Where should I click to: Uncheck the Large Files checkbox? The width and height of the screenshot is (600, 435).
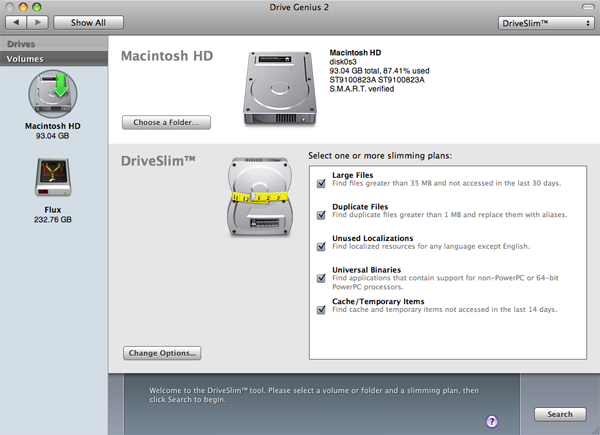pos(321,184)
